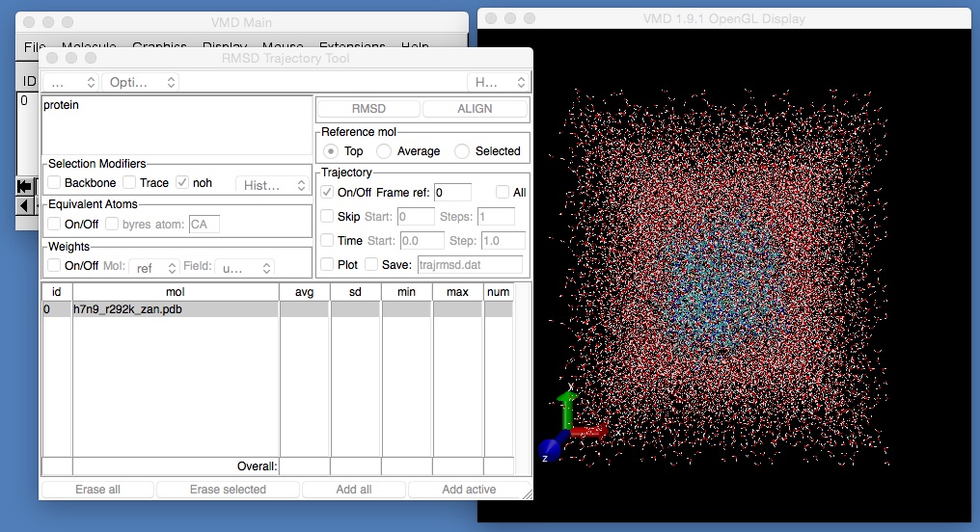The height and width of the screenshot is (532, 980).
Task: Open Display menu in VMD Main
Action: click(225, 46)
